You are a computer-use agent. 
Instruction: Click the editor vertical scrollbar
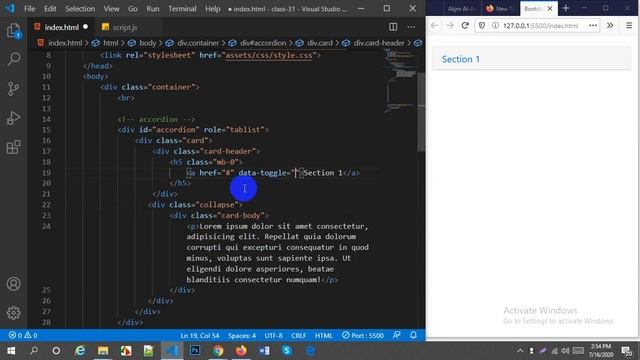tap(421, 111)
